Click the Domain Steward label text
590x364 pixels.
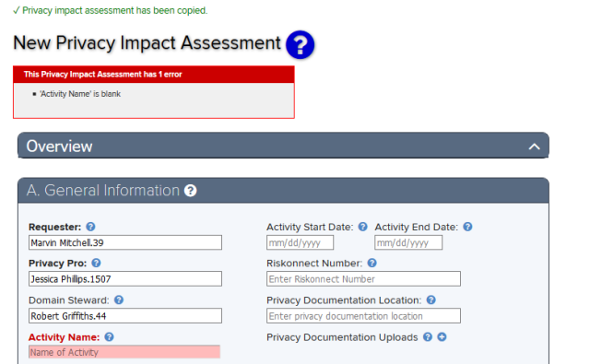point(69,300)
